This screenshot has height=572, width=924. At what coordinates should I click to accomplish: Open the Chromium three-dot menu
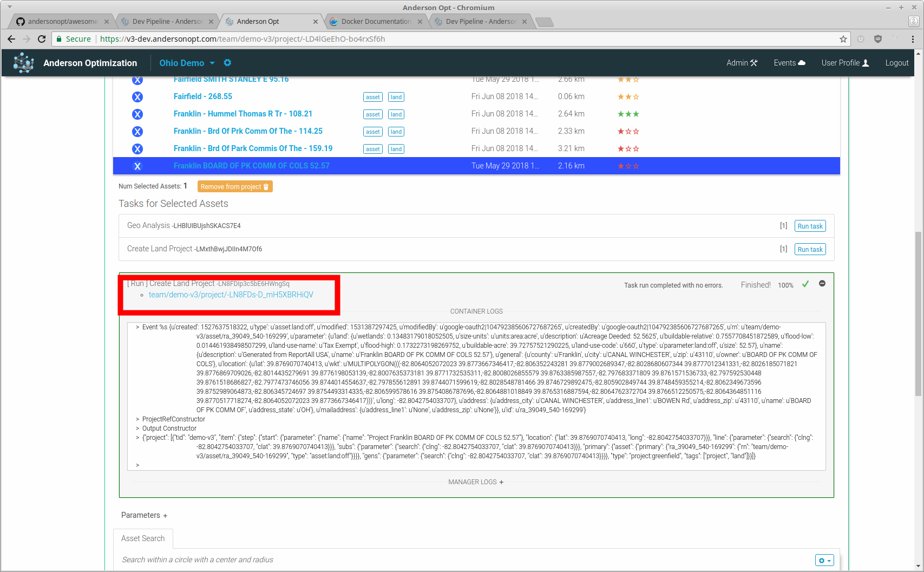[913, 39]
